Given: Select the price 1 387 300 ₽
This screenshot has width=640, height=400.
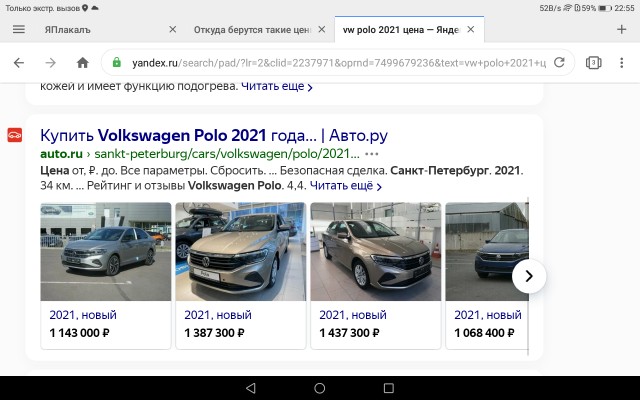Looking at the screenshot, I should (x=214, y=333).
